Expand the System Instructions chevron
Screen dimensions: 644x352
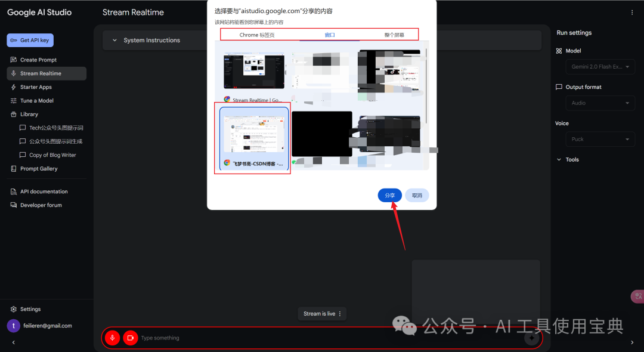click(114, 40)
